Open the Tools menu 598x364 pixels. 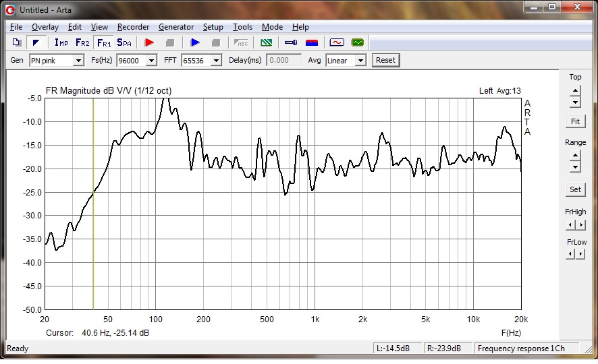242,27
